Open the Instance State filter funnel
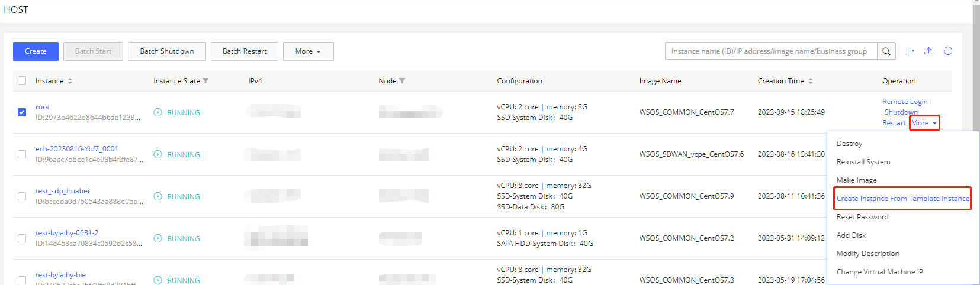The width and height of the screenshot is (980, 285). 205,81
